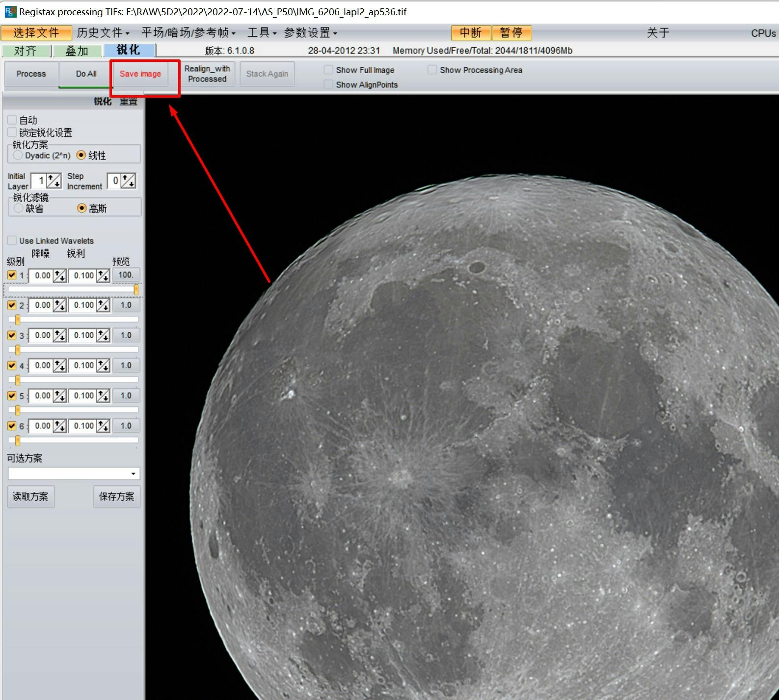Uncheck wavelet layer 2 checkbox
Screen dimensions: 779x700
pyautogui.click(x=12, y=305)
